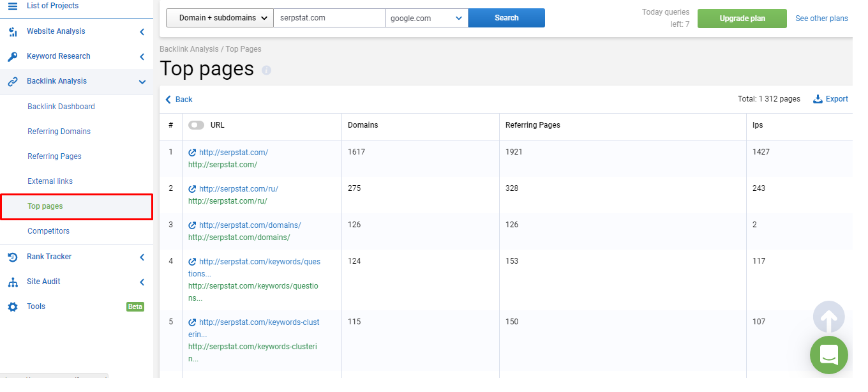Click the Website Analysis icon

(13, 31)
